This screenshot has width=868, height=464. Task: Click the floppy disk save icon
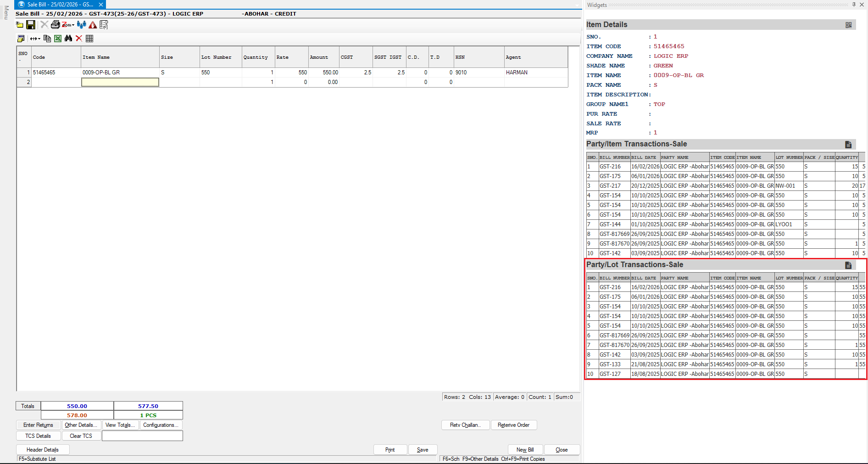click(x=31, y=25)
